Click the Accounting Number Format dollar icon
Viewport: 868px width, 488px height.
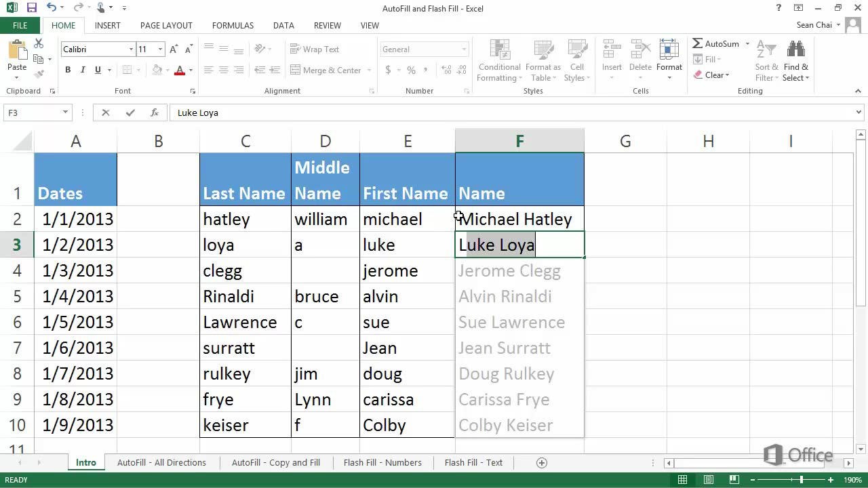click(388, 70)
